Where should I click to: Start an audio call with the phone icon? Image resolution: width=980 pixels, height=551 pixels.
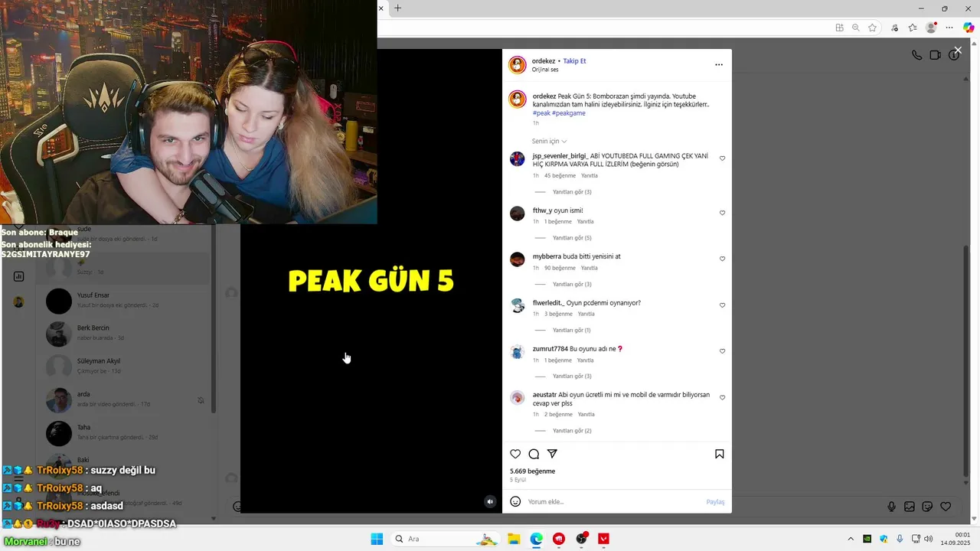coord(916,55)
